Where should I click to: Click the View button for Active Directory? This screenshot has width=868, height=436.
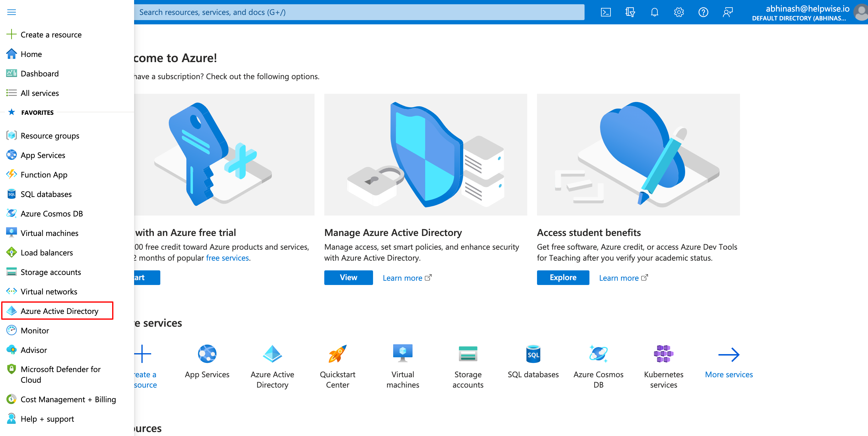pos(348,277)
